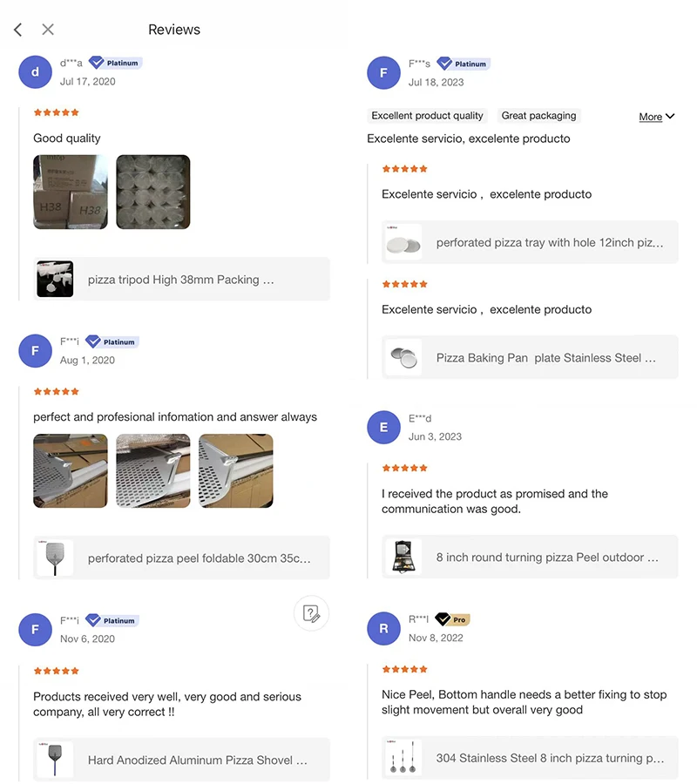Open the H38 box review photo
This screenshot has height=784, width=697.
pos(71,192)
